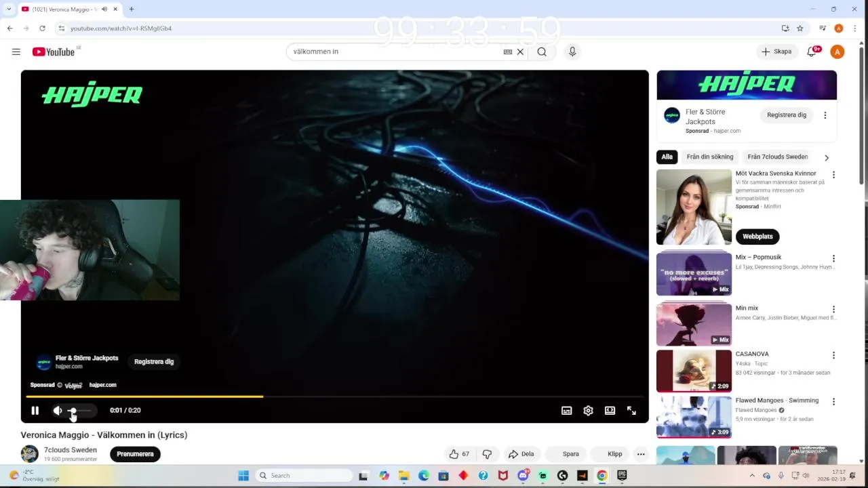
Task: Dislike the video with thumbs down
Action: click(x=487, y=454)
